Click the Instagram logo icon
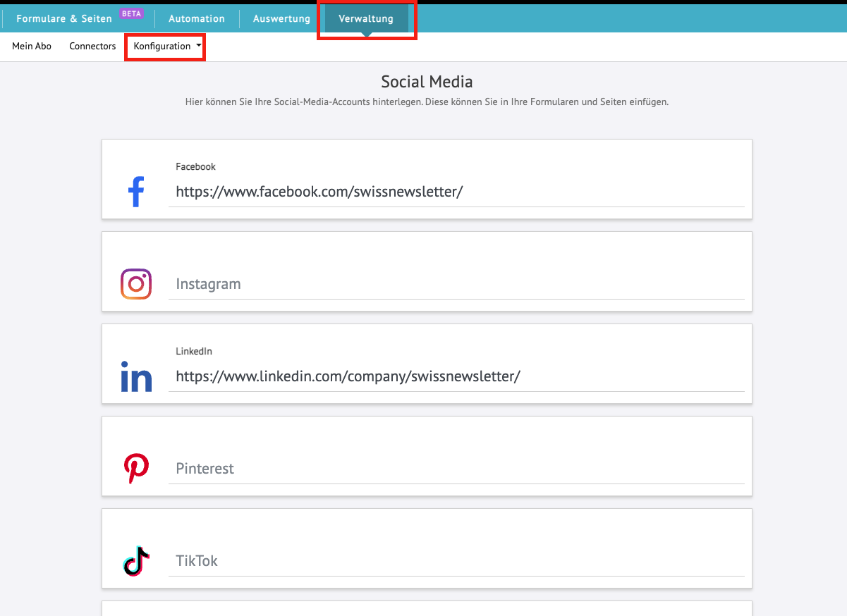The height and width of the screenshot is (616, 847). [x=136, y=284]
